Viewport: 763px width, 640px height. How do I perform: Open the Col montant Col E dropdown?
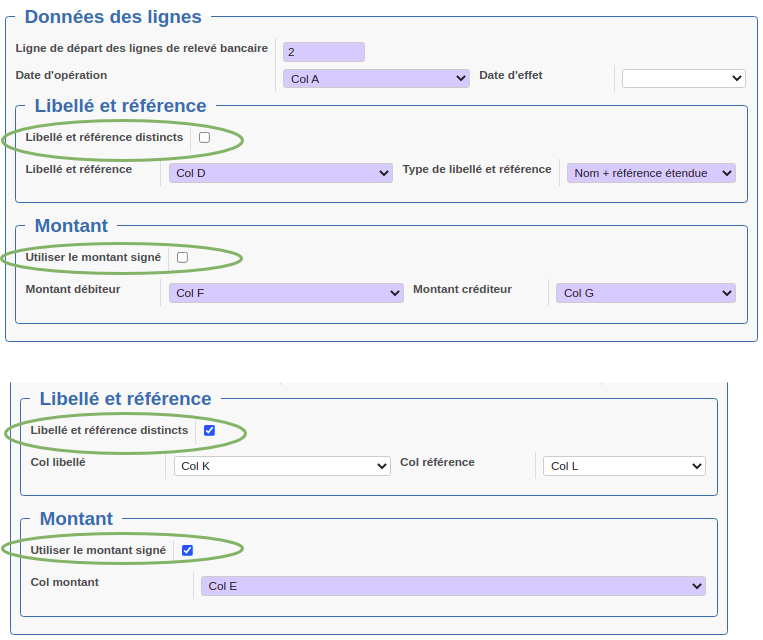[x=453, y=586]
